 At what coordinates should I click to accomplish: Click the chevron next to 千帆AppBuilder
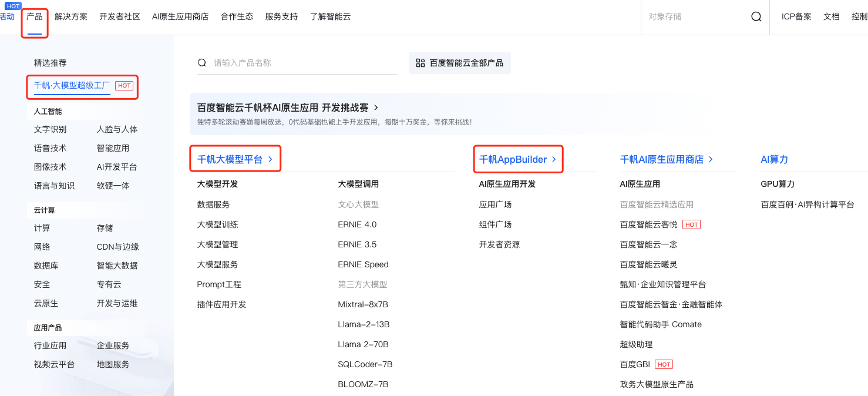[554, 159]
